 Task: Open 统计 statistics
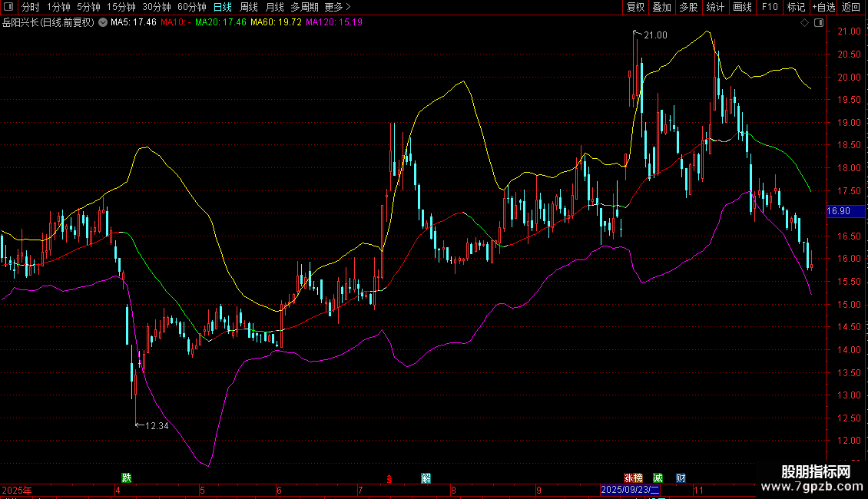[714, 7]
